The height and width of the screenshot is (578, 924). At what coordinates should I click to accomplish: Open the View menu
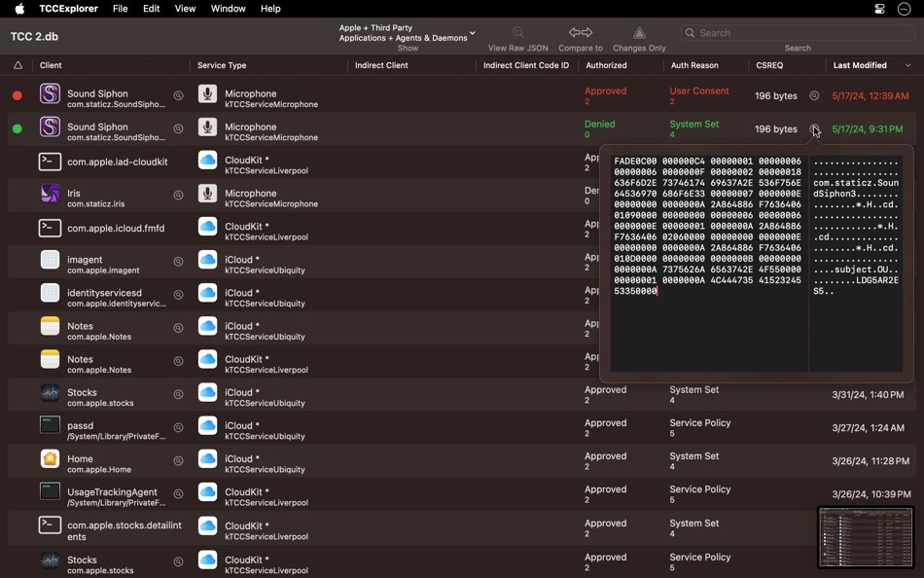(185, 8)
